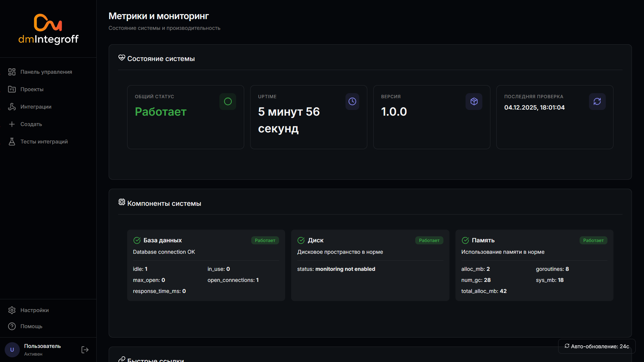Click the Работает badge on База данных card
Screen dimensions: 644x362
(x=265, y=240)
